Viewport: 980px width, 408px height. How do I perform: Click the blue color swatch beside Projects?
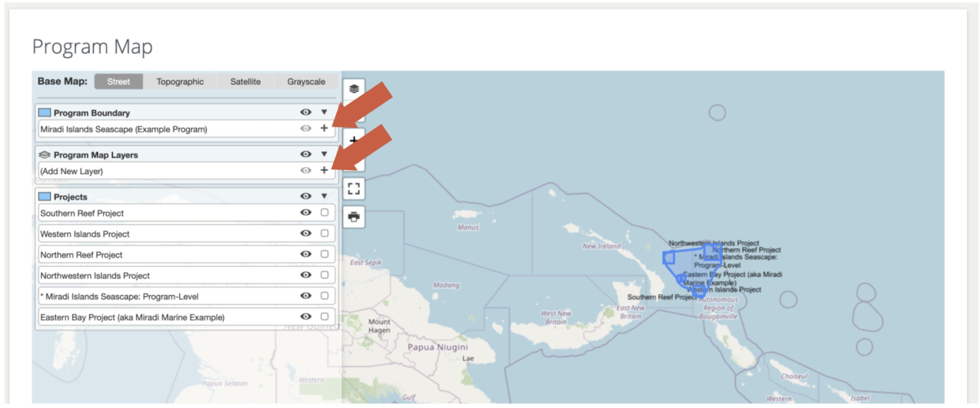[45, 196]
